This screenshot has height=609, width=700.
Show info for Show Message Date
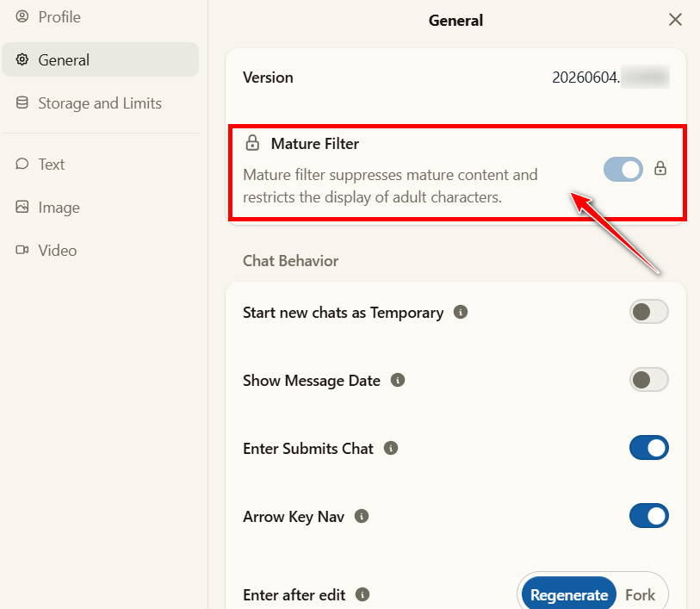(397, 380)
